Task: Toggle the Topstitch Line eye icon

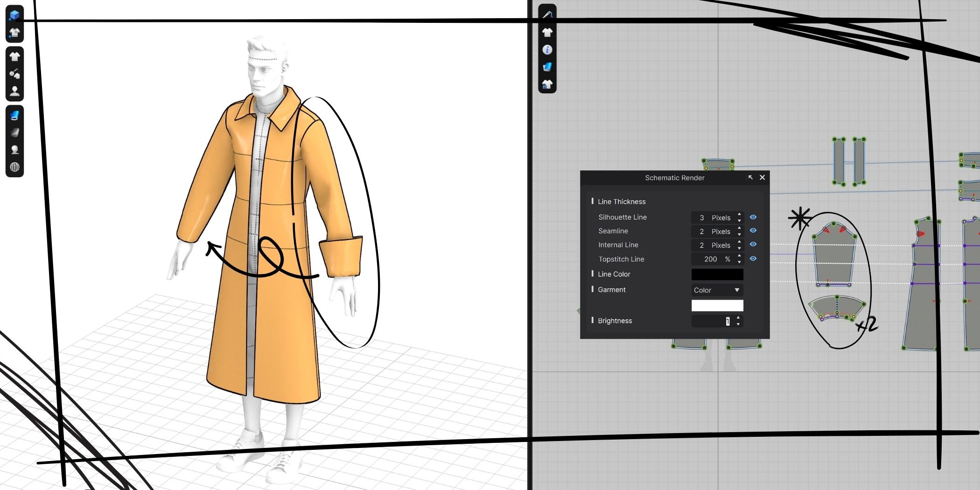Action: click(x=753, y=259)
